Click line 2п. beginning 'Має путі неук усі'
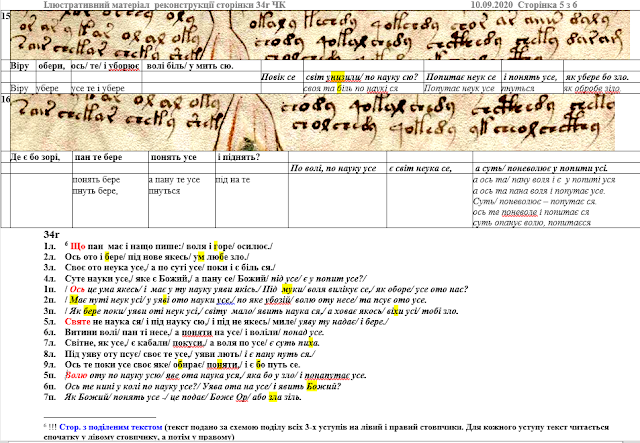Screen dimensions: 640x443 [246, 301]
